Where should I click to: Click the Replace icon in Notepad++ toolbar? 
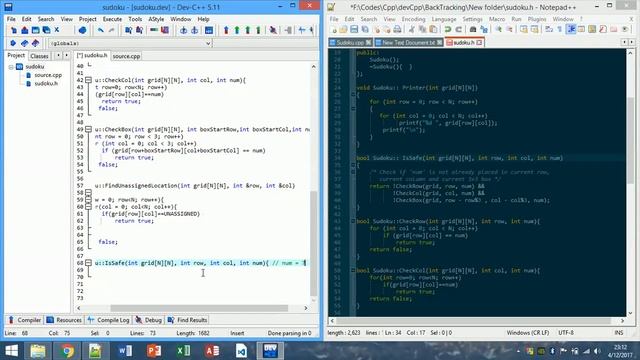coord(484,29)
